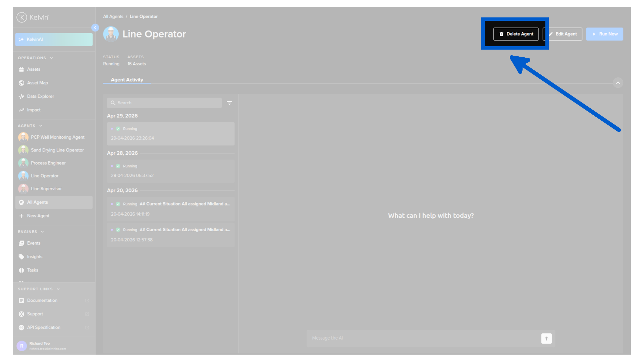Collapse the Engines section
644x362 pixels.
(x=42, y=232)
